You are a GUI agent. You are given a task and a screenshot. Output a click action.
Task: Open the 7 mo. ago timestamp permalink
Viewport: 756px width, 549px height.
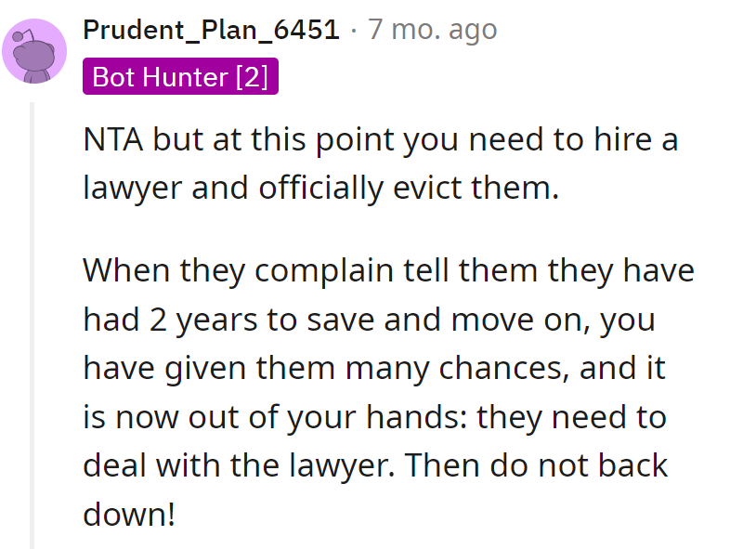(x=431, y=29)
